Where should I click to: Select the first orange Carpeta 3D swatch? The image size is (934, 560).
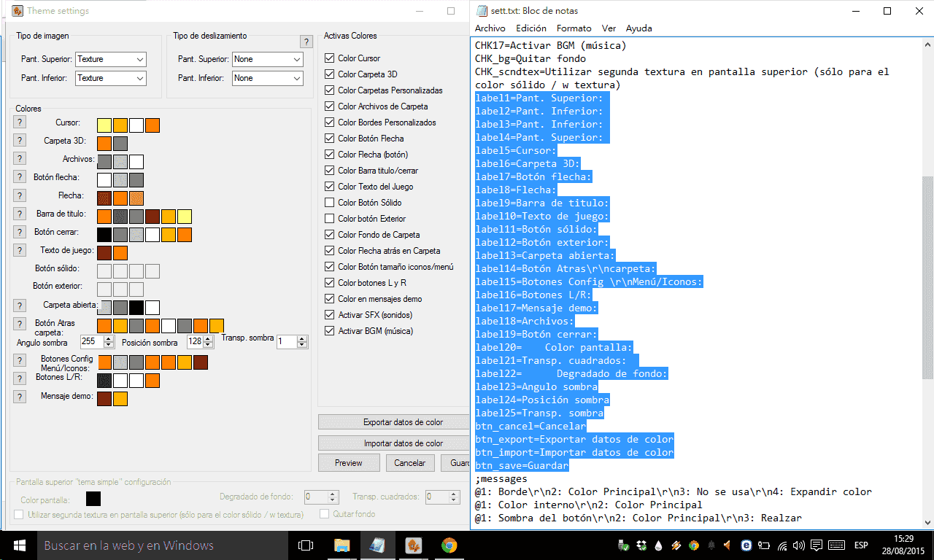click(104, 143)
